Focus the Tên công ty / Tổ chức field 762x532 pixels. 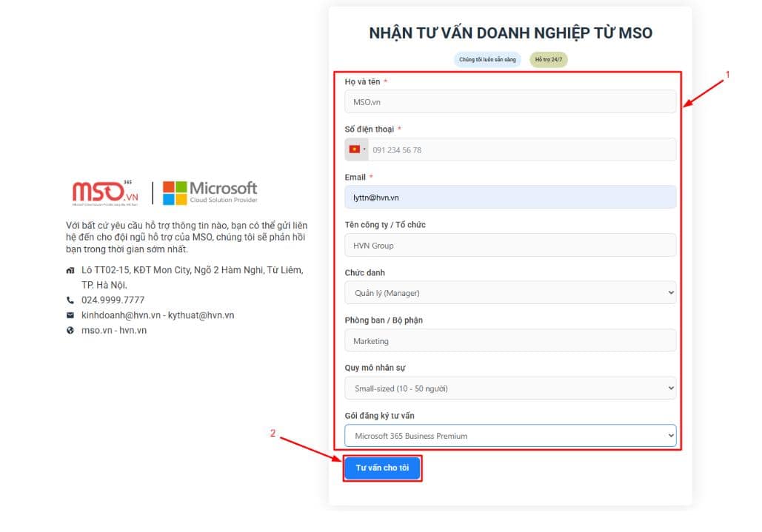pos(510,245)
